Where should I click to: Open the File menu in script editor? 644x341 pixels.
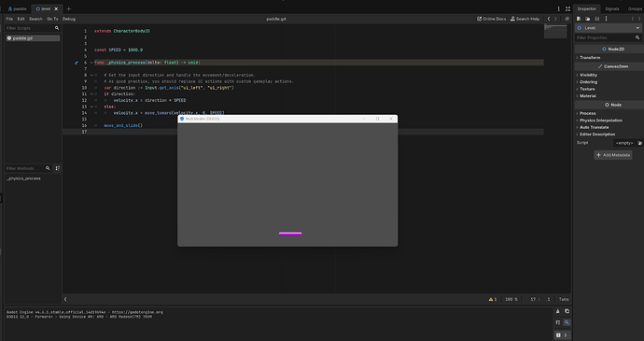9,19
